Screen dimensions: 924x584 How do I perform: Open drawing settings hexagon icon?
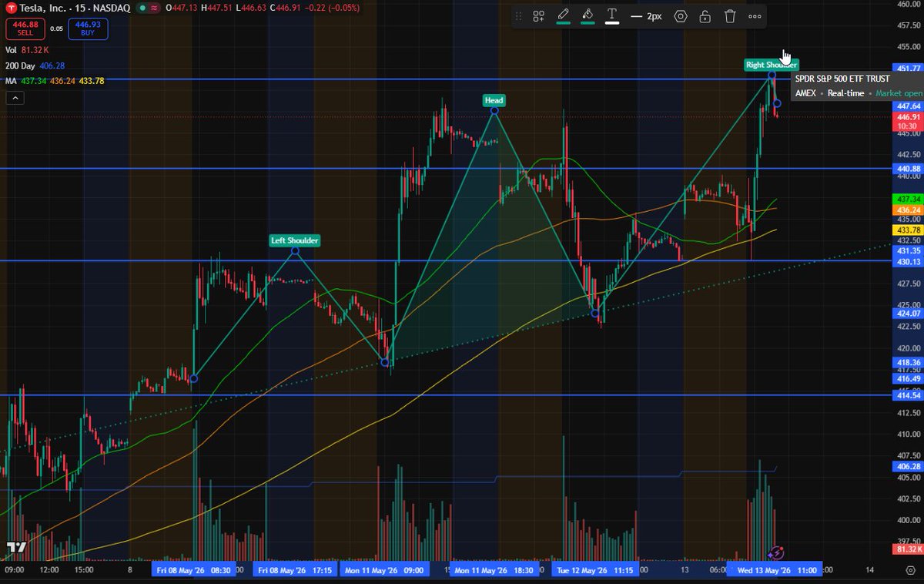pos(681,16)
